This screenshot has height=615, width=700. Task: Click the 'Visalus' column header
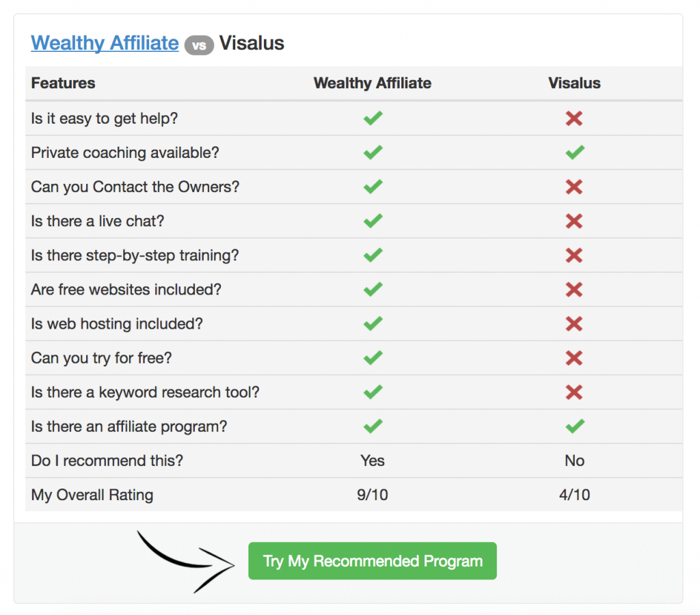click(574, 83)
